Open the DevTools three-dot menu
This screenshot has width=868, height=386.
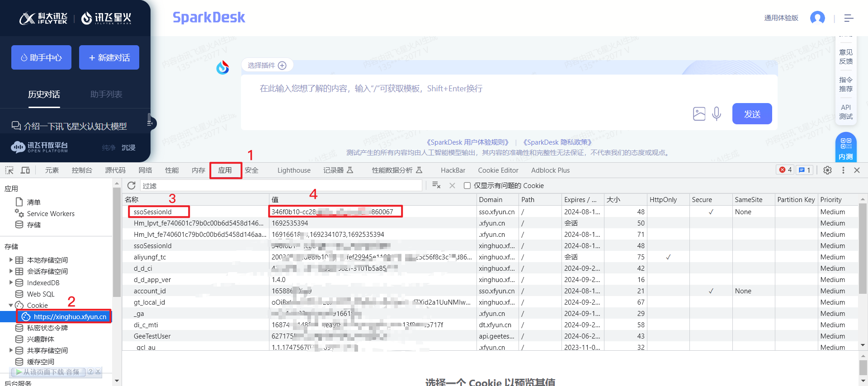click(843, 170)
